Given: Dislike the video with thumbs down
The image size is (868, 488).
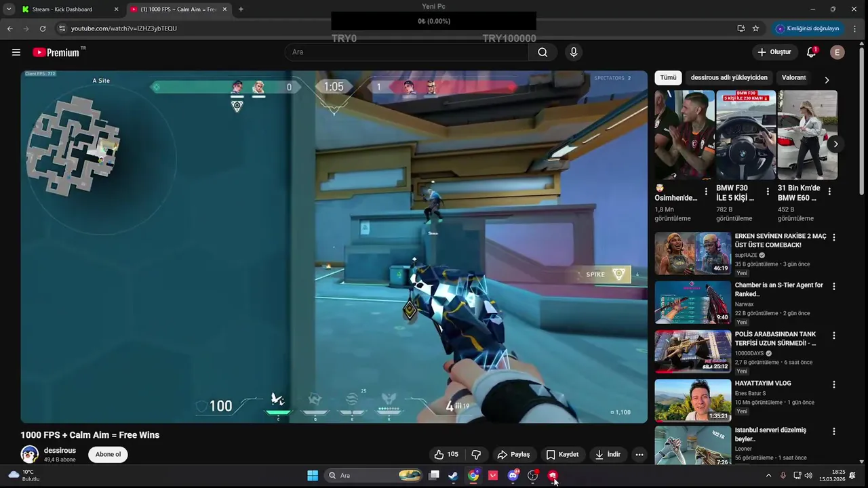Looking at the screenshot, I should (x=476, y=454).
